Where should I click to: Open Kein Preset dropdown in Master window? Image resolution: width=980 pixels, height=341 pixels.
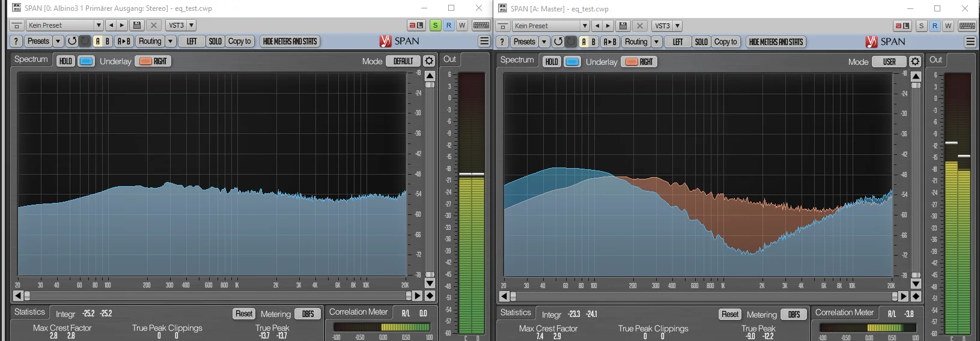[551, 26]
